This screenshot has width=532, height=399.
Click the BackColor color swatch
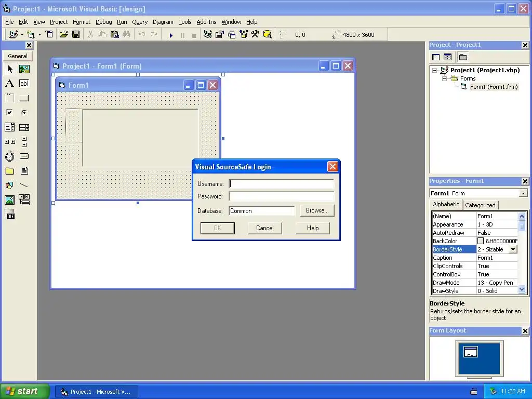click(x=481, y=241)
